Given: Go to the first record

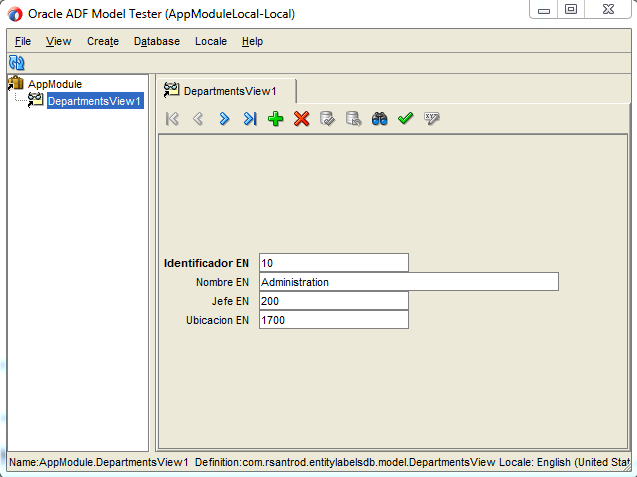Looking at the screenshot, I should point(172,119).
